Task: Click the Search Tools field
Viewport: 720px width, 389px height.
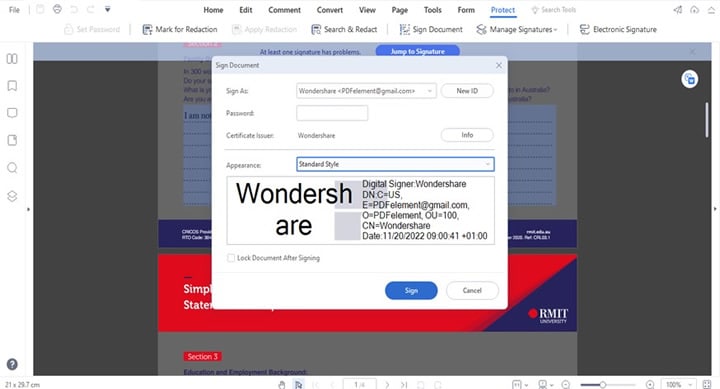Action: pos(553,10)
